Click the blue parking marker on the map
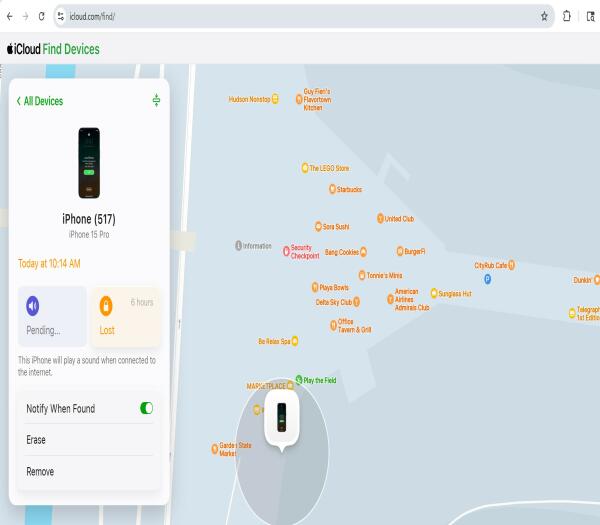 (x=487, y=279)
